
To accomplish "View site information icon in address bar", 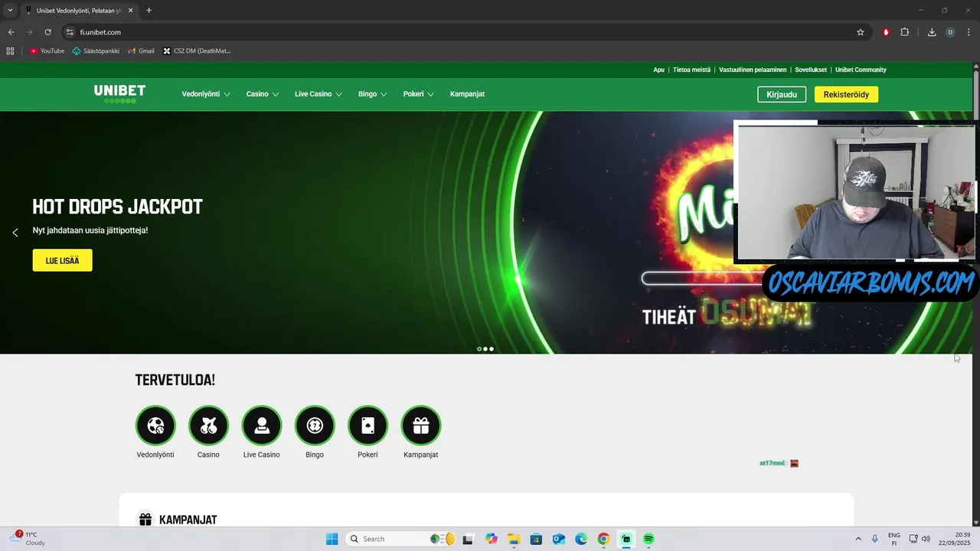I will pyautogui.click(x=70, y=32).
